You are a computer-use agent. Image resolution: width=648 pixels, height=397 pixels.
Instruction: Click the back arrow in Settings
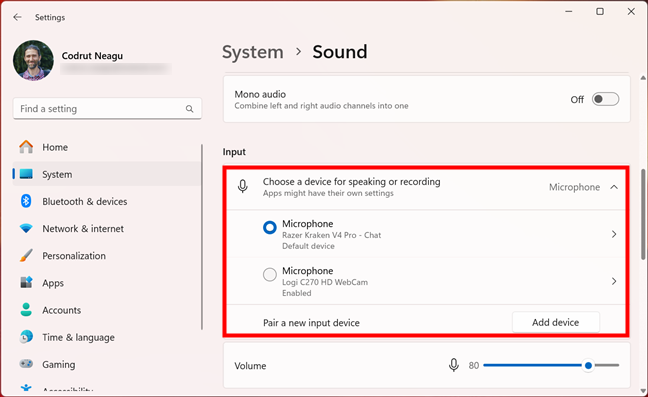[17, 17]
